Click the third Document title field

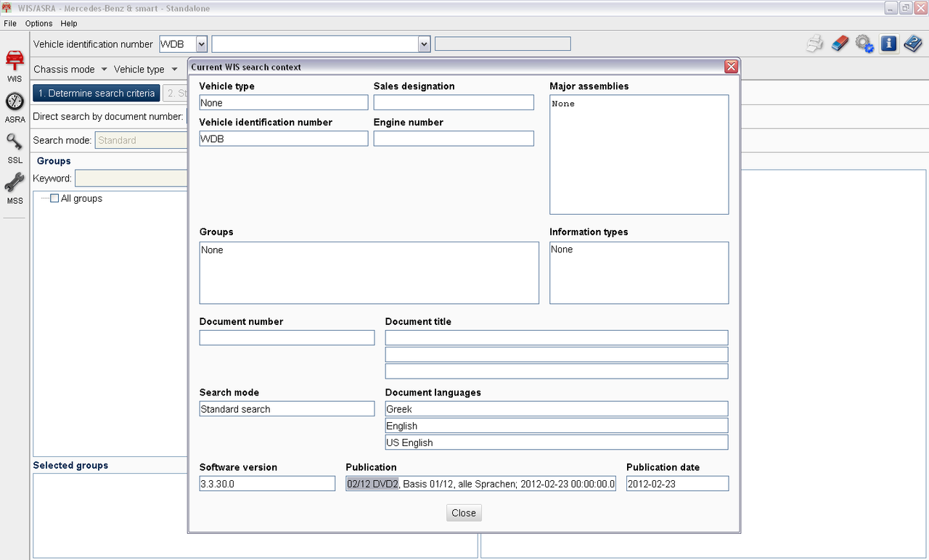pos(557,371)
